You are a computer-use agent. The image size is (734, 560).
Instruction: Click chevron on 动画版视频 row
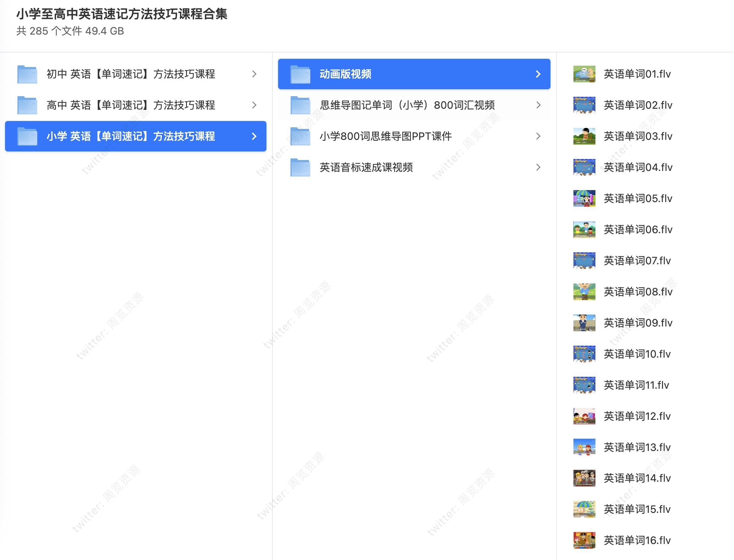click(538, 74)
